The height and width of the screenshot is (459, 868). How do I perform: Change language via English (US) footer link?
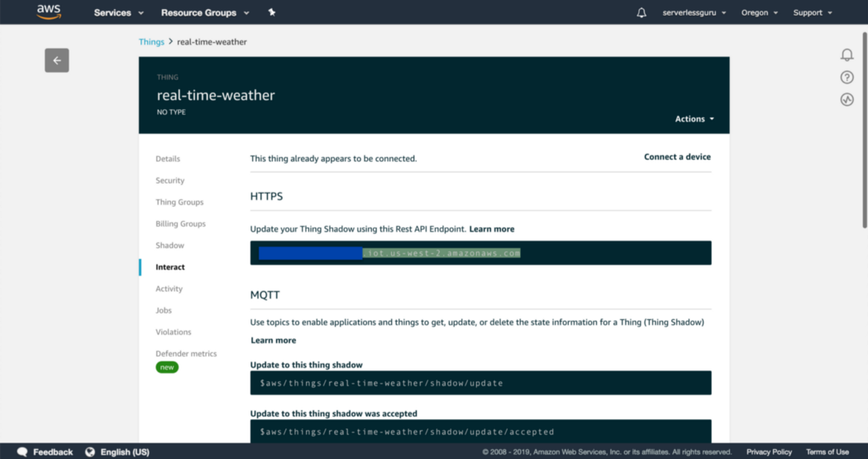pyautogui.click(x=125, y=452)
